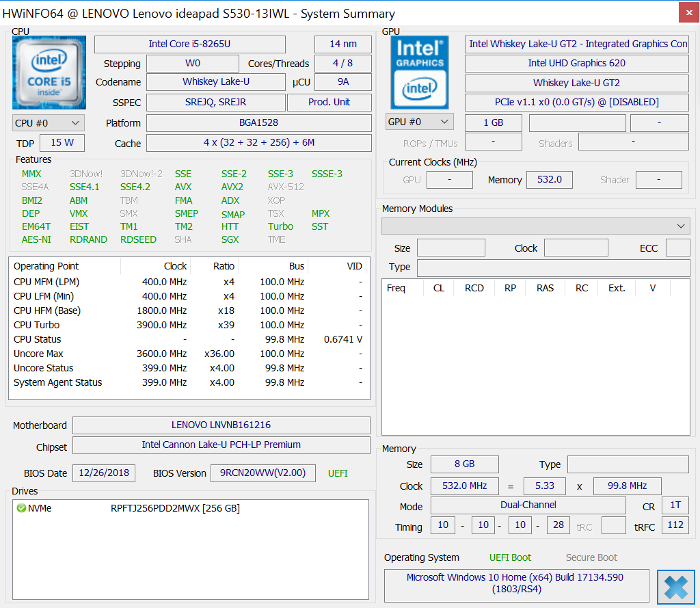Viewport: 700px width, 608px height.
Task: Click the Intel Cannon Lake-U PCH-LP Premium chipset field
Action: click(221, 445)
